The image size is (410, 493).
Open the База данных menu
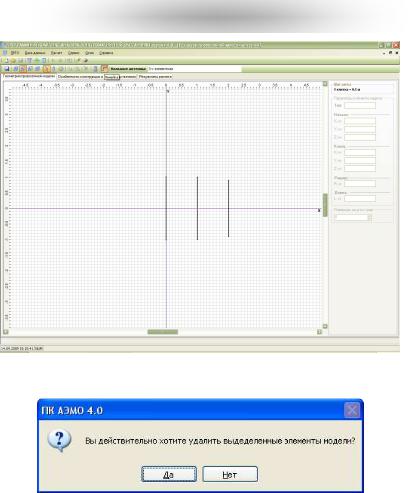[x=35, y=53]
